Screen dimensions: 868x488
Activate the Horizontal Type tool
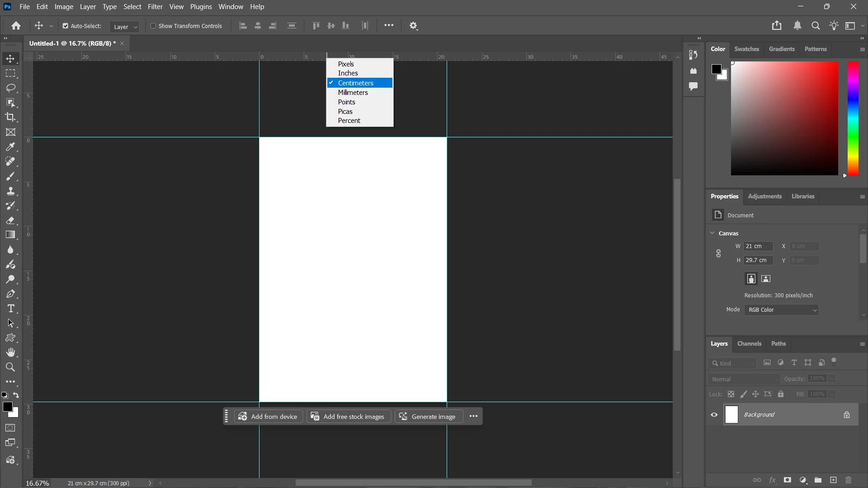tap(10, 309)
